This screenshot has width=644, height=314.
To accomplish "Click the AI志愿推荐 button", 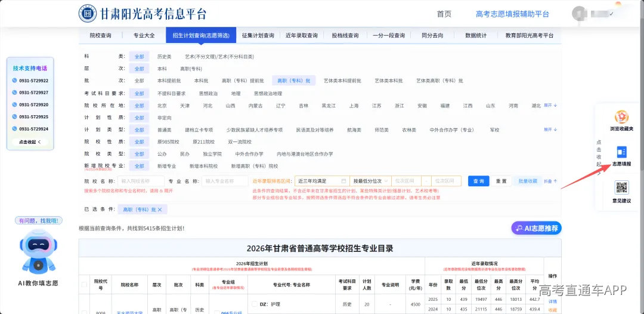I will pyautogui.click(x=537, y=228).
